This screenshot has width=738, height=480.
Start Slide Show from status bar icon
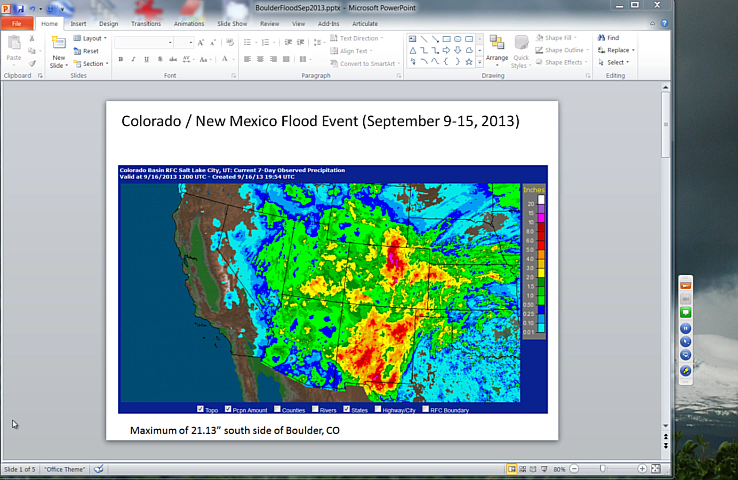coord(546,469)
